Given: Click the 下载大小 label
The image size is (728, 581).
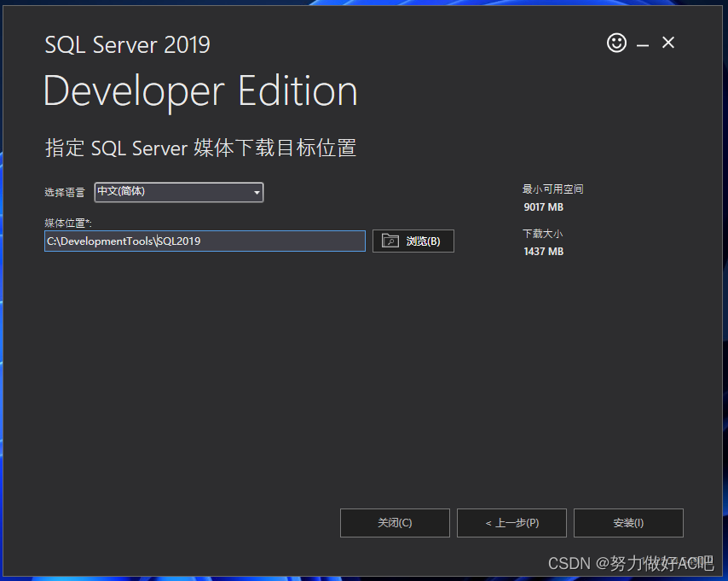Looking at the screenshot, I should (x=542, y=233).
